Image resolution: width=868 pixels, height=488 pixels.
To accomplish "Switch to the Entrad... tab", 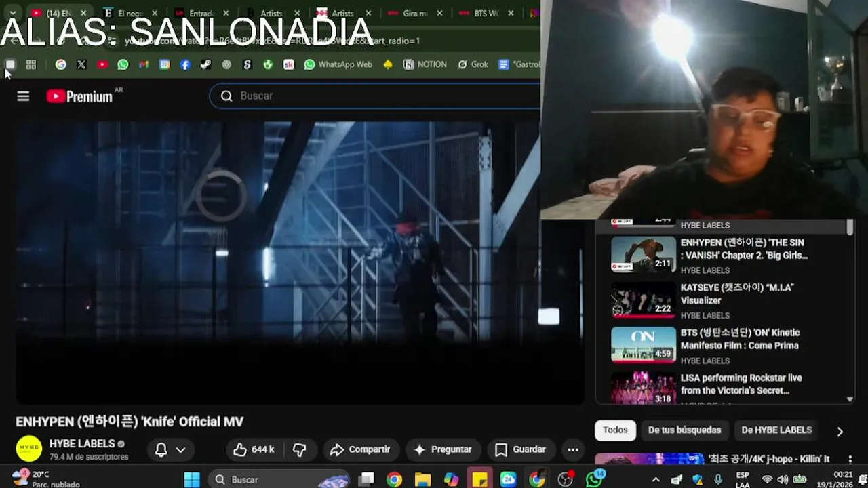I will pos(201,13).
